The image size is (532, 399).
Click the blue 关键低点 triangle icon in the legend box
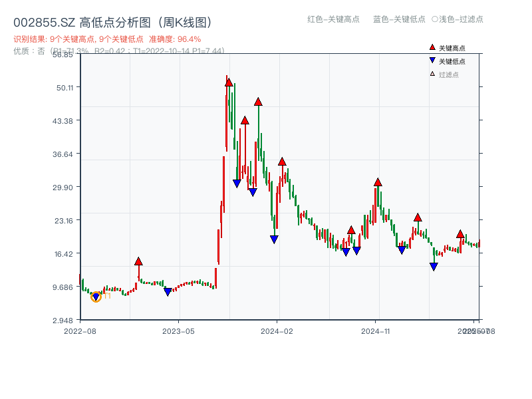[x=431, y=59]
